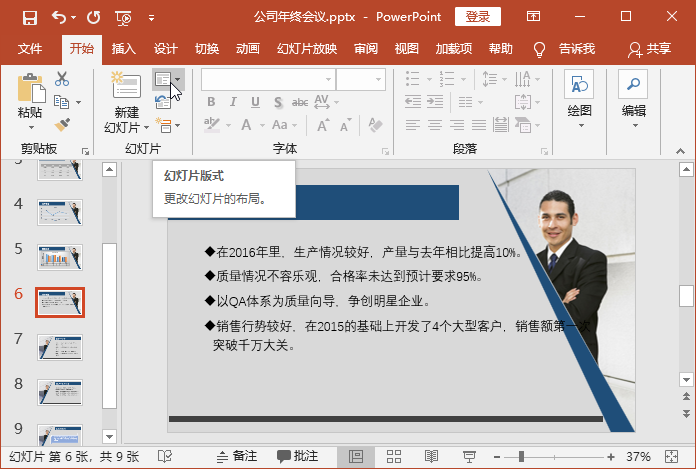Open the 文件 menu
The width and height of the screenshot is (696, 469).
30,48
